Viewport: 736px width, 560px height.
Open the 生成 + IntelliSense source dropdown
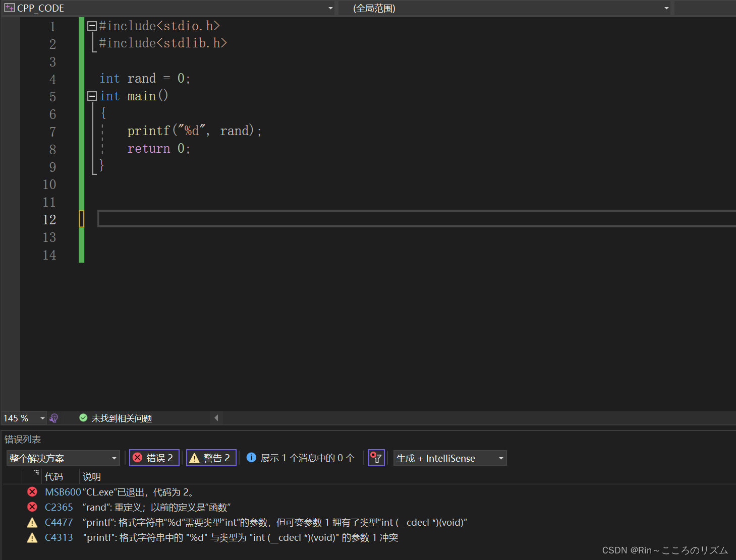pyautogui.click(x=500, y=458)
